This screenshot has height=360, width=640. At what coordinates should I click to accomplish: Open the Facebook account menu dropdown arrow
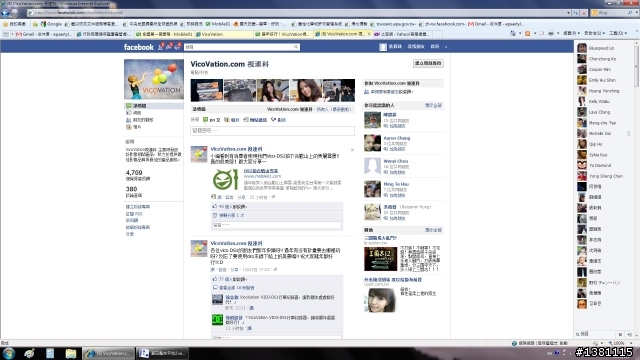point(446,47)
